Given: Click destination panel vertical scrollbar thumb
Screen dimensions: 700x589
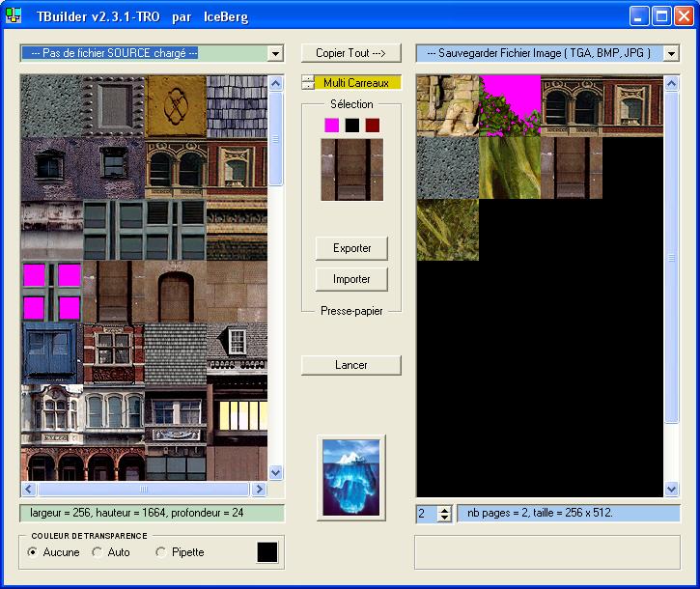Looking at the screenshot, I should pos(671,258).
